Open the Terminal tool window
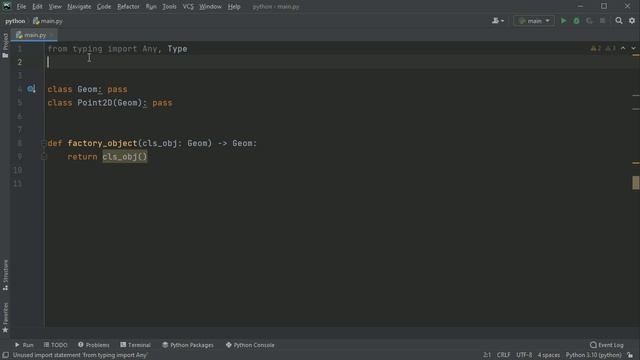The width and height of the screenshot is (640, 360). 136,345
